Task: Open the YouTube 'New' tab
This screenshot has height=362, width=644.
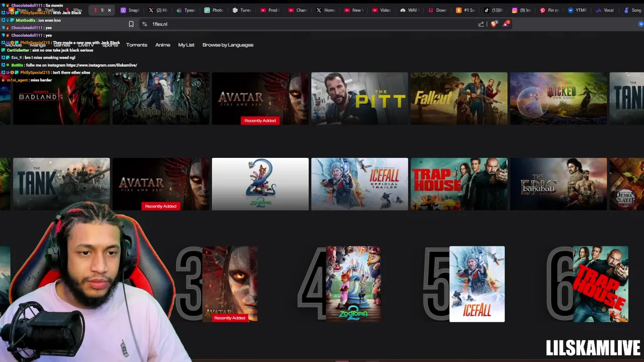Action: (x=354, y=10)
